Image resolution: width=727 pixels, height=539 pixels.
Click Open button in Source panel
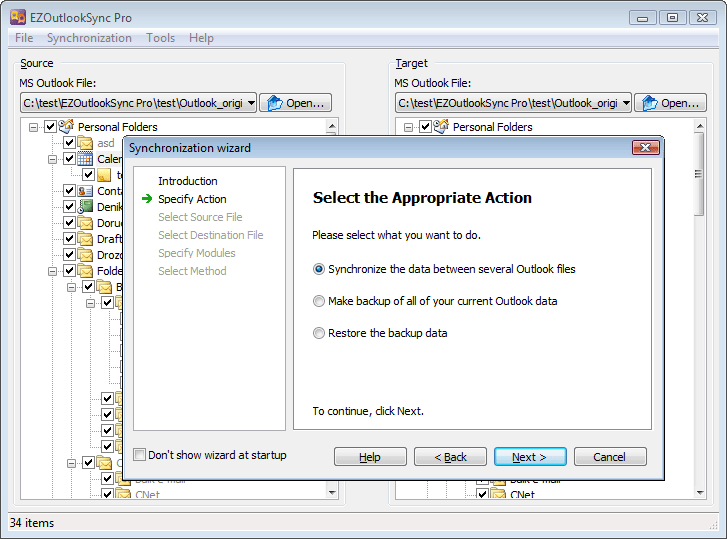pyautogui.click(x=295, y=103)
